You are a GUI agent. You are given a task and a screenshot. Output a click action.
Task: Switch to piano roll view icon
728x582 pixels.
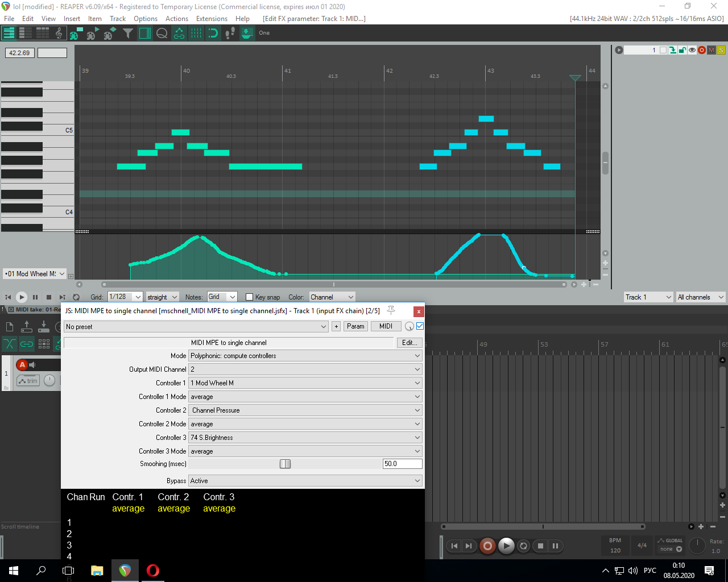[9, 33]
